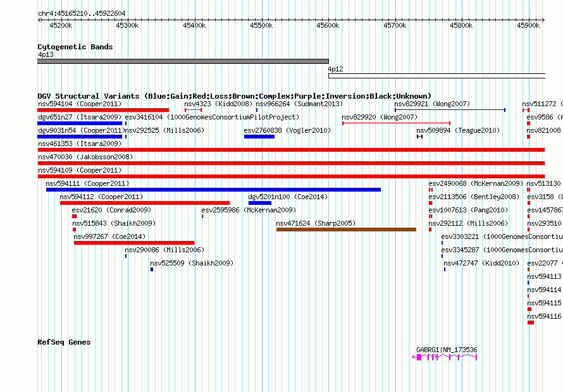Screen dimensions: 563x392
Task: Click nsv515843 (Shaikh2009) label
Action: click(114, 223)
